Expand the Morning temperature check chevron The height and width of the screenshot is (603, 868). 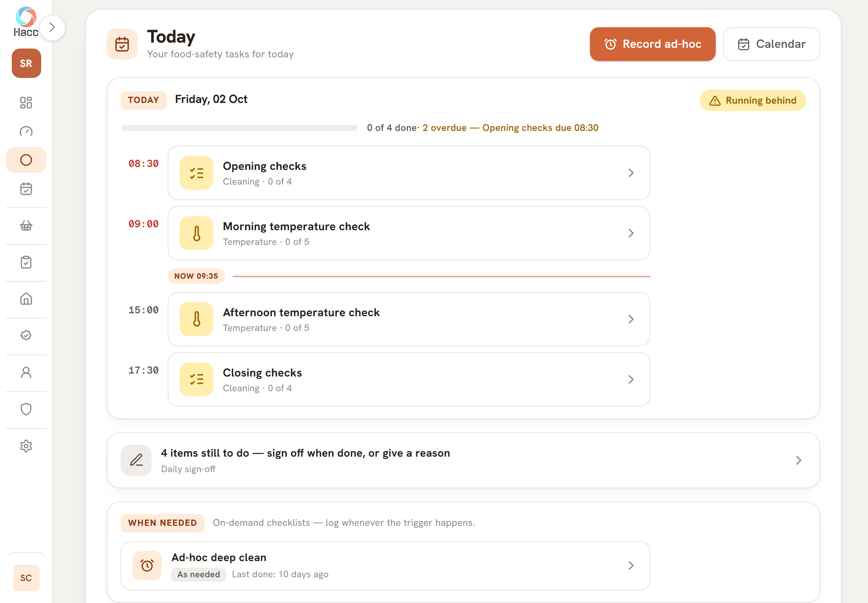coord(631,233)
